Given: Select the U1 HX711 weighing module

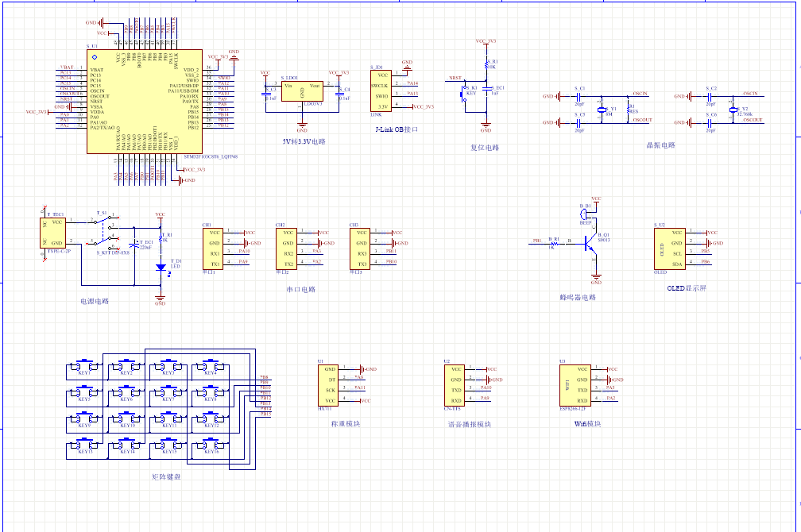Looking at the screenshot, I should pos(328,385).
